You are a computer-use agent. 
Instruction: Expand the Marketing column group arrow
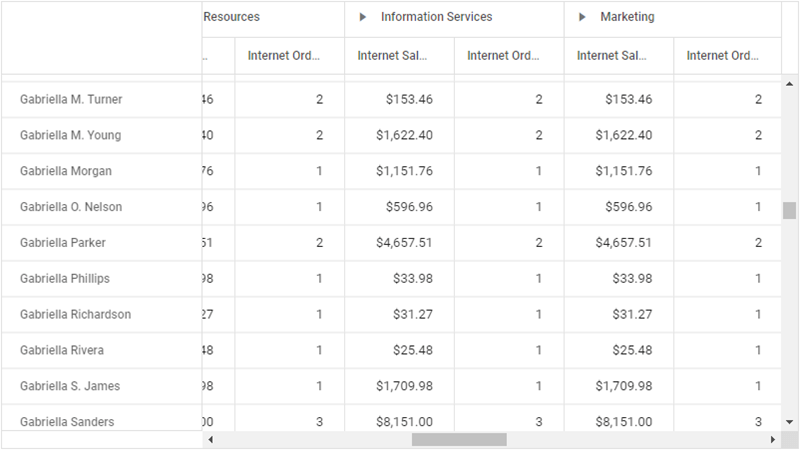tap(582, 17)
